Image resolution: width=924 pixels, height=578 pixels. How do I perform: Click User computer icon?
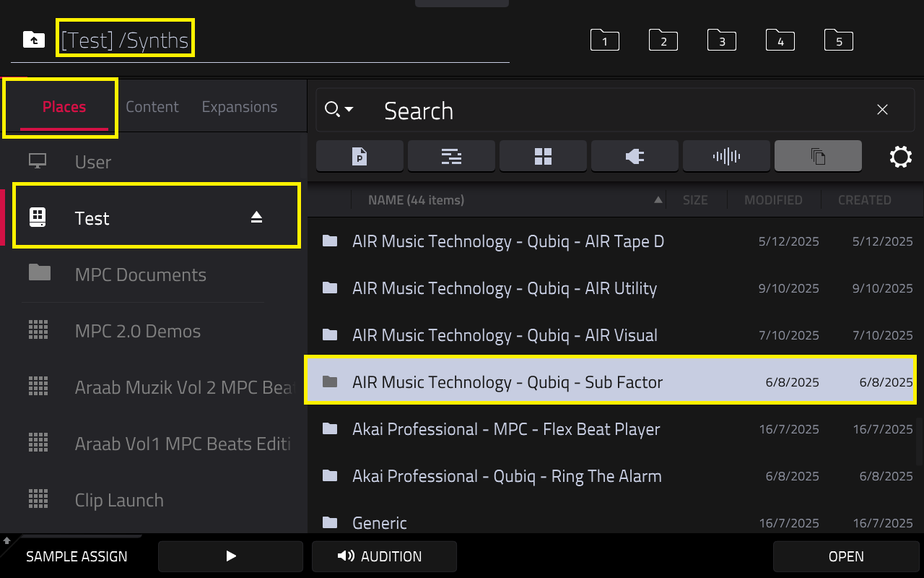tap(38, 161)
